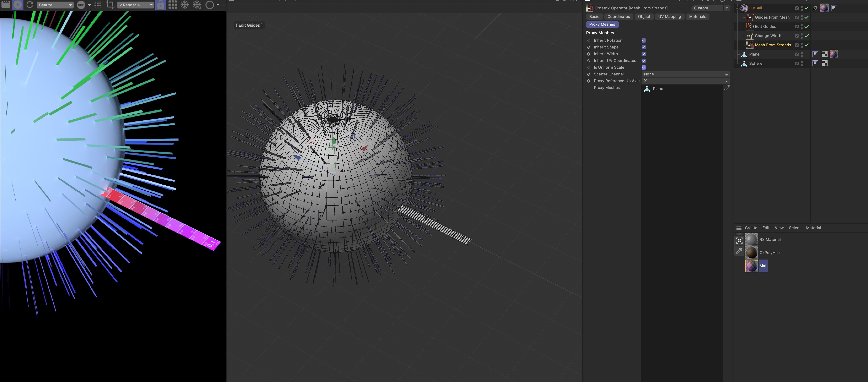Image resolution: width=868 pixels, height=382 pixels.
Task: Switch to the UV Mapping tab
Action: 669,17
